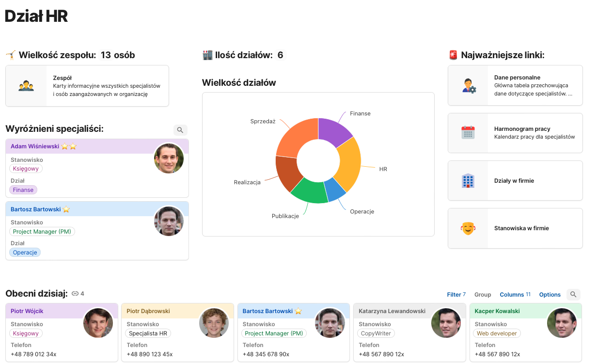
Task: Click the search icon in Obecni dzisiaj toolbar
Action: click(573, 295)
